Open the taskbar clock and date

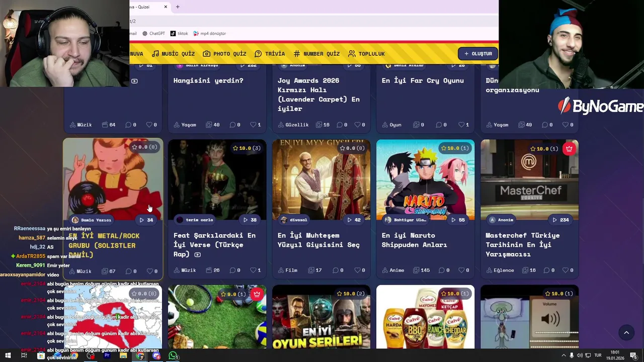coord(615,355)
